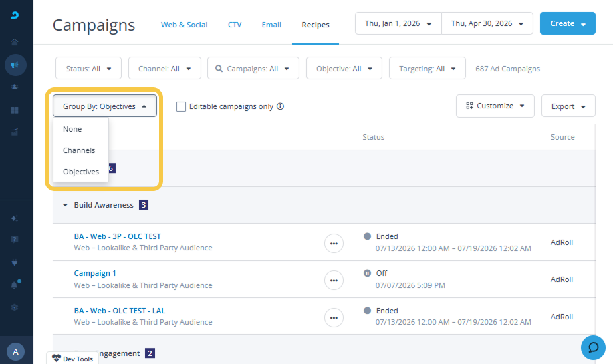613x364 pixels.
Task: Open the BA - Web - OLC TEST - LAL campaign link
Action: tap(120, 311)
